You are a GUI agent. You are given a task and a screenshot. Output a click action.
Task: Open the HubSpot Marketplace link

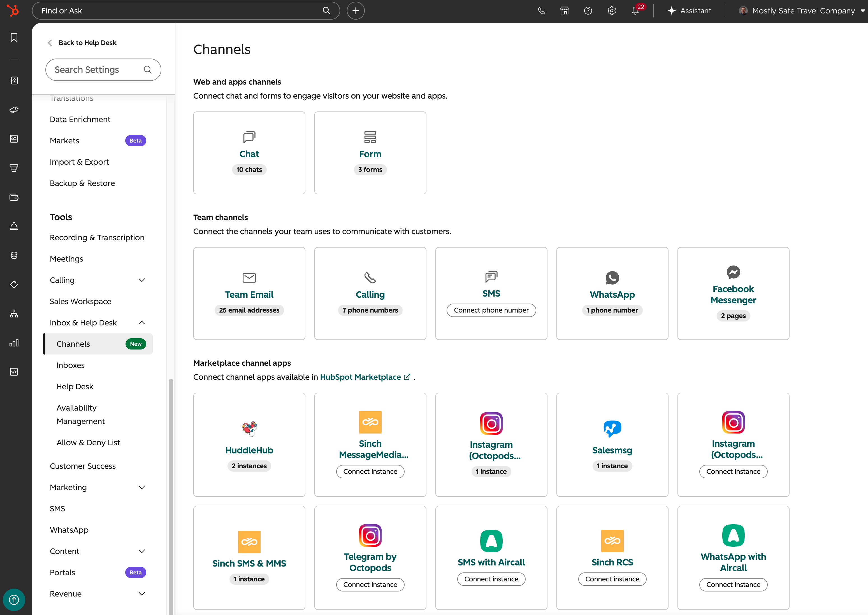click(x=365, y=377)
